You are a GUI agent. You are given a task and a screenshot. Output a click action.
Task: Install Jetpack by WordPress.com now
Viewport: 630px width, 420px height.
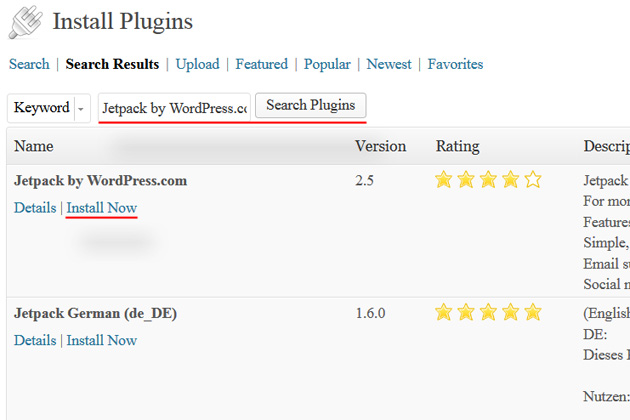[x=102, y=208]
